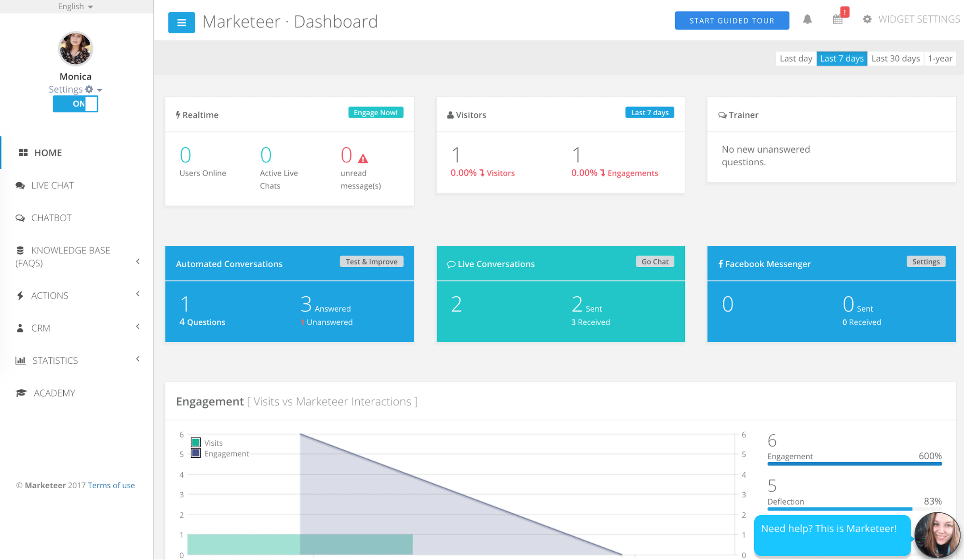The width and height of the screenshot is (964, 560).
Task: Click Facebook Messenger Settings button
Action: click(926, 261)
